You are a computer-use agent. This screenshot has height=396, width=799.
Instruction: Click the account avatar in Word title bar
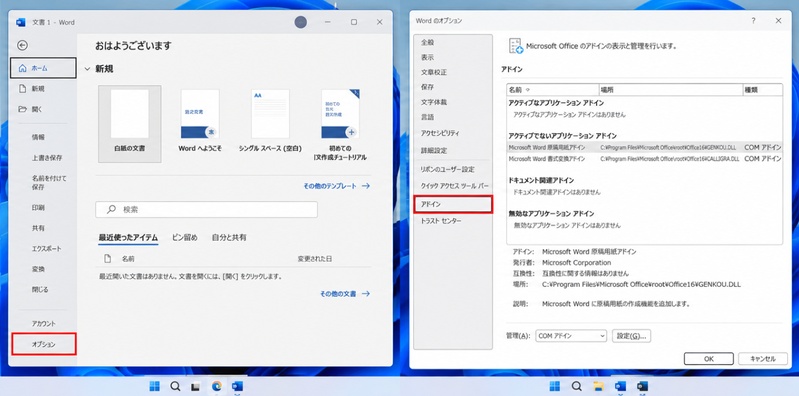pyautogui.click(x=301, y=22)
